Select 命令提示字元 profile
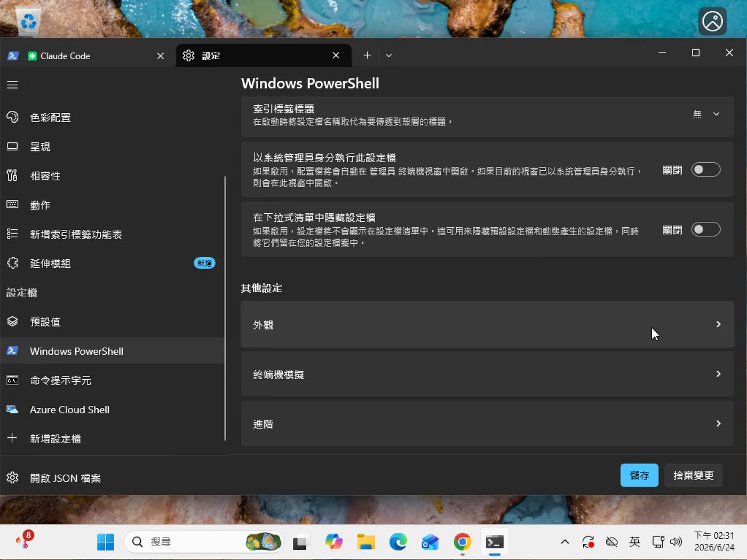747x560 pixels. pos(112,380)
